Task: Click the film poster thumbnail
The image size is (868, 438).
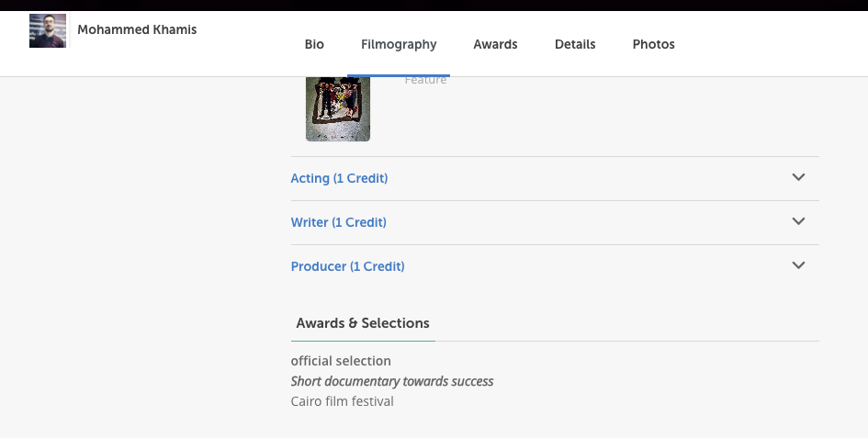Action: [x=338, y=109]
